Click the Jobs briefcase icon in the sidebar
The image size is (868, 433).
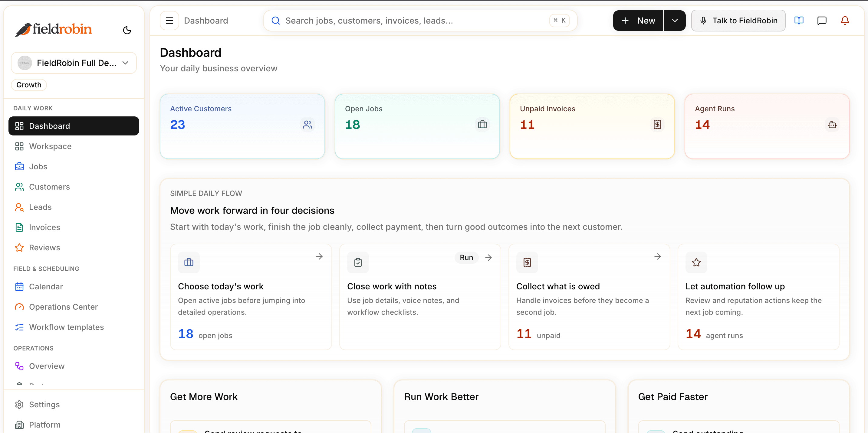click(19, 166)
